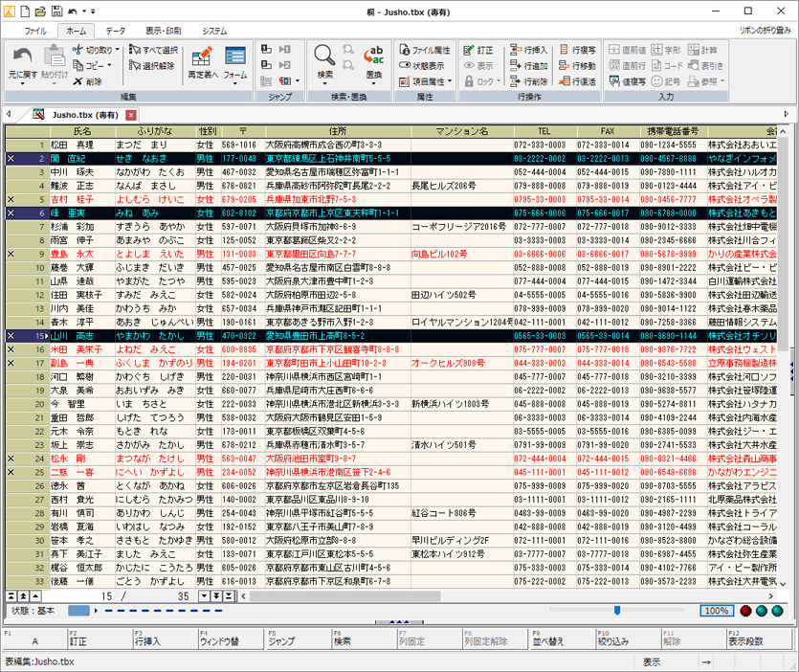Switch to the システム ribbon tab
799x672 pixels.
tap(214, 31)
